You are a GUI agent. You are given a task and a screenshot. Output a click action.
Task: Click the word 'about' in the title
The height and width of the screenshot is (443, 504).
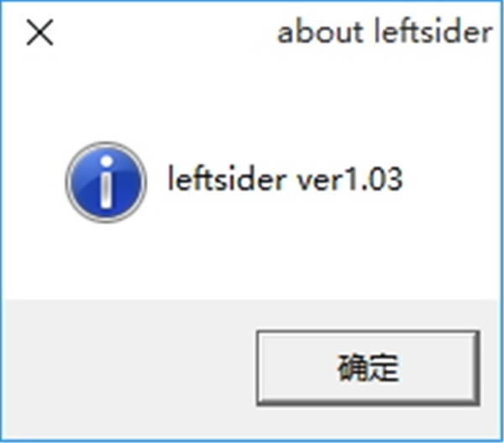pos(320,33)
